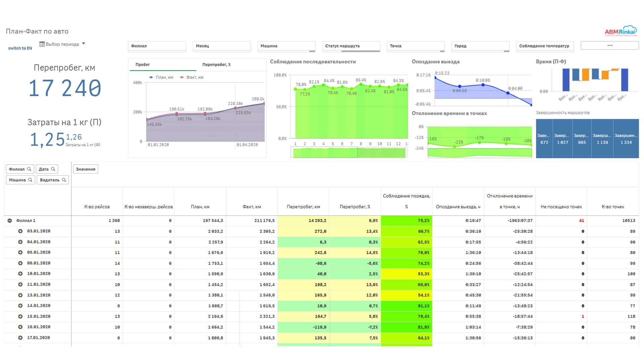Click the 17 240 Перепробег KPI value
Screen dimensions: 644x362
[x=65, y=88]
